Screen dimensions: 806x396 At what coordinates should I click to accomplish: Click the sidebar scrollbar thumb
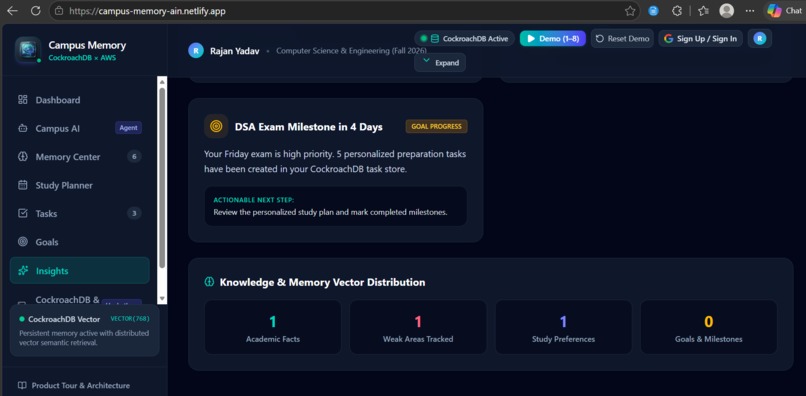[162, 178]
